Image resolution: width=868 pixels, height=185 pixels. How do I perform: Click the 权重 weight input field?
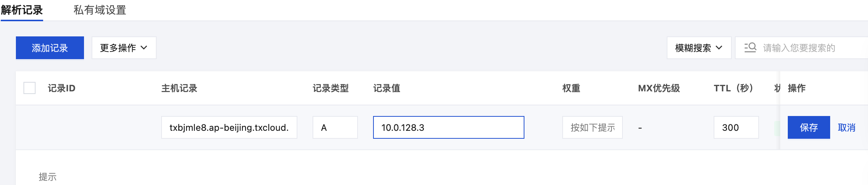593,127
